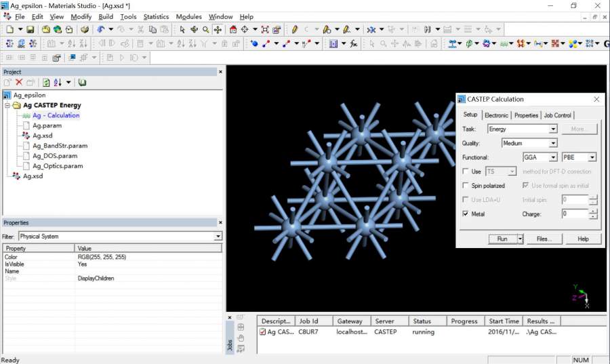
Task: Click the blue atom measure icon
Action: click(254, 44)
